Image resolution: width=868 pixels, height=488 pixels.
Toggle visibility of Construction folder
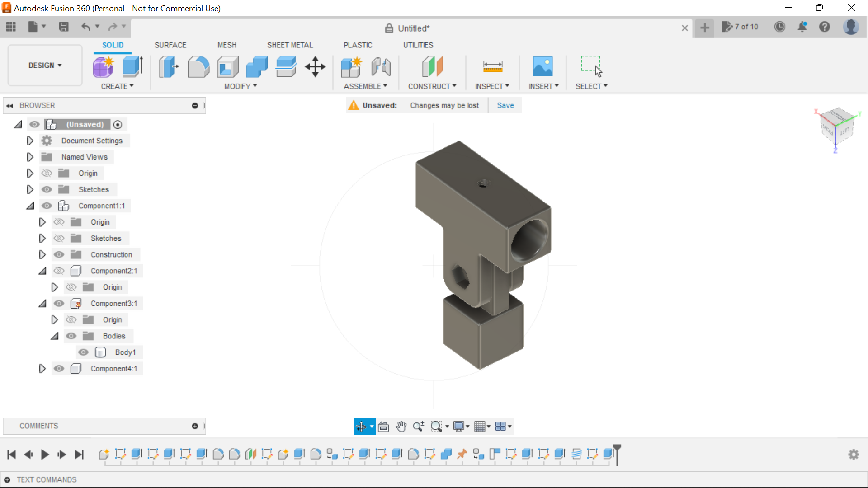[59, 254]
